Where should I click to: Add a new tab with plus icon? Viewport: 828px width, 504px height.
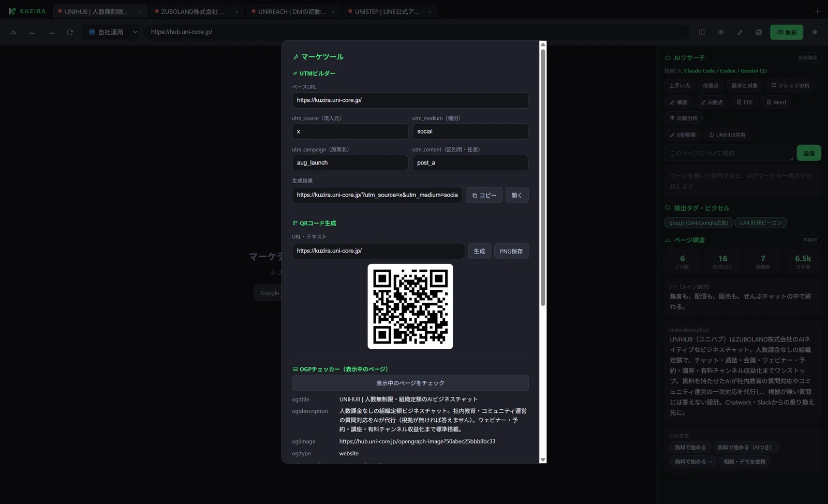(x=817, y=11)
